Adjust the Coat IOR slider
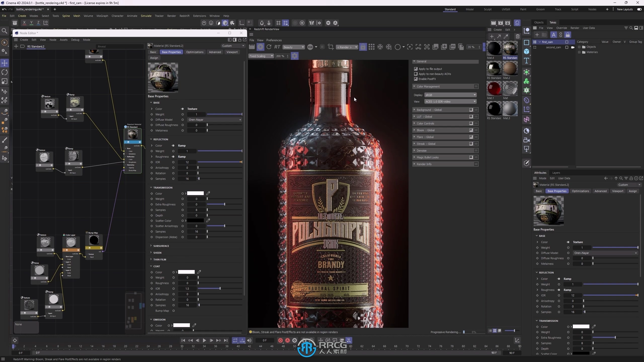Screen dimensions: 644x362 pyautogui.click(x=220, y=289)
